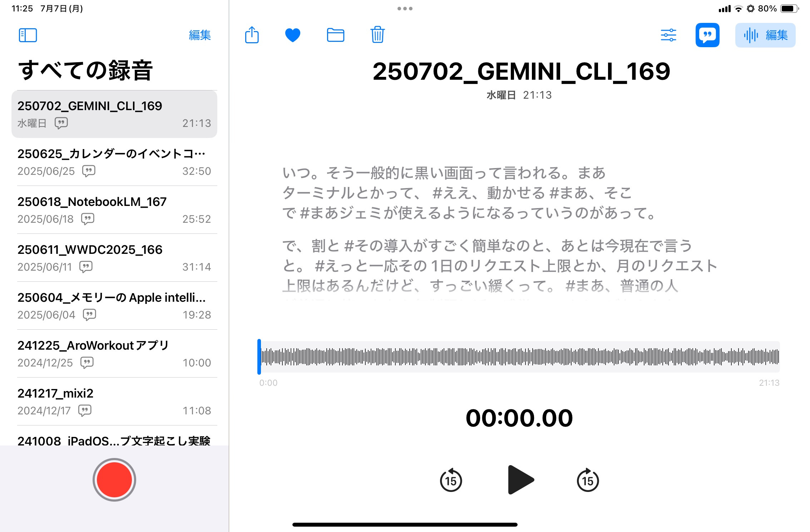The height and width of the screenshot is (532, 810).
Task: Tap the Wi-Fi status icon
Action: 738,9
